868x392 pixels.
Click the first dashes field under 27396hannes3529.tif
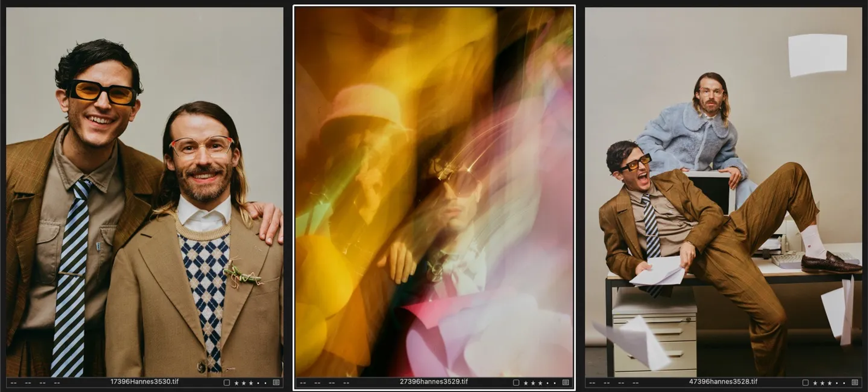(x=303, y=383)
